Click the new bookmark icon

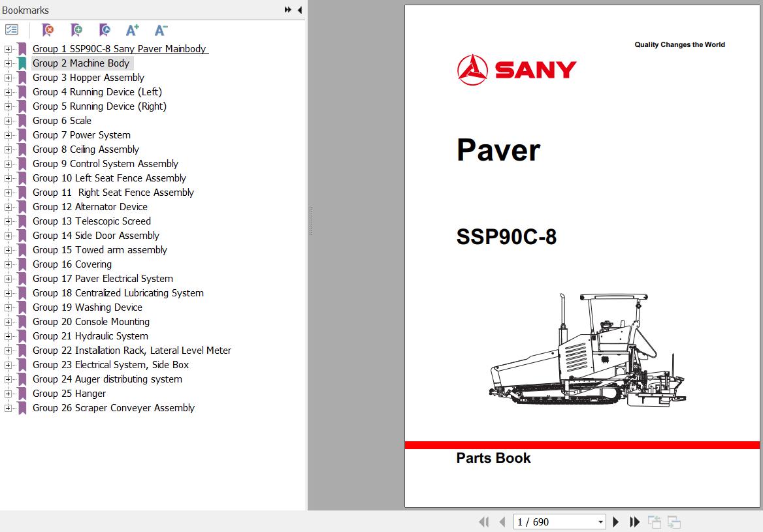76,30
